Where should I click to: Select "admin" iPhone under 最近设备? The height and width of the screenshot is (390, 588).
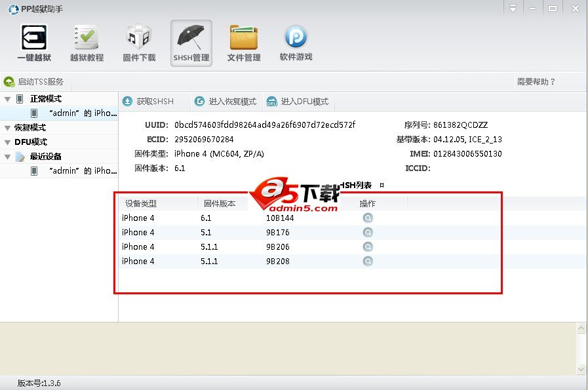tap(59, 171)
